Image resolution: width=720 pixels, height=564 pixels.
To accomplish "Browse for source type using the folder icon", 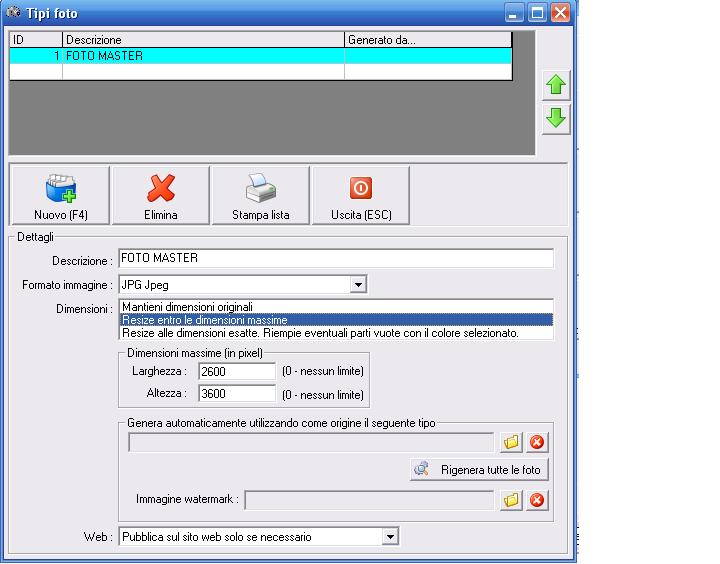I will [511, 442].
